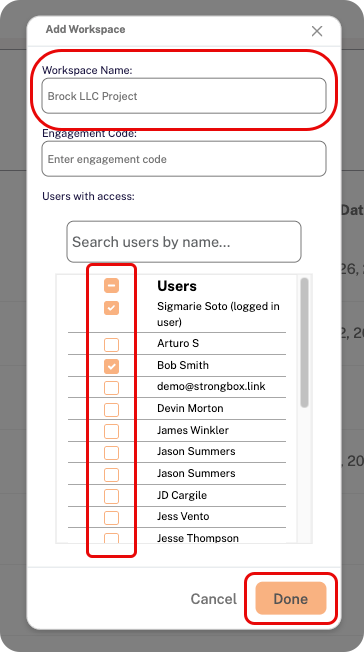Click the Jess Vento name
The height and width of the screenshot is (652, 364).
point(183,516)
